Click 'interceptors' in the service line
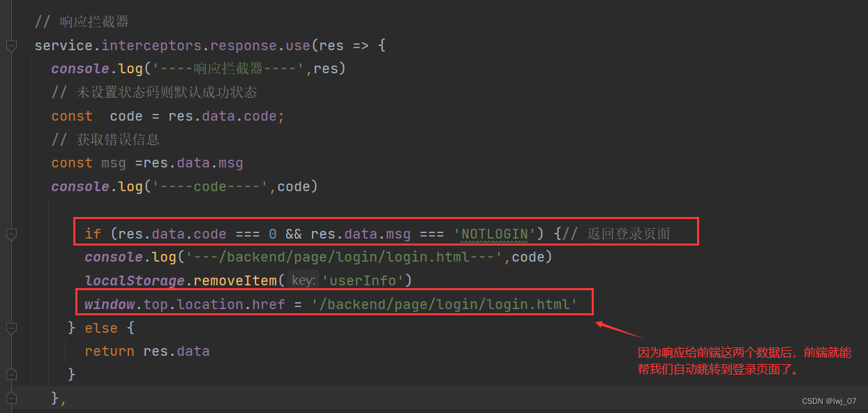Screen dimensions: 868x413 152,46
